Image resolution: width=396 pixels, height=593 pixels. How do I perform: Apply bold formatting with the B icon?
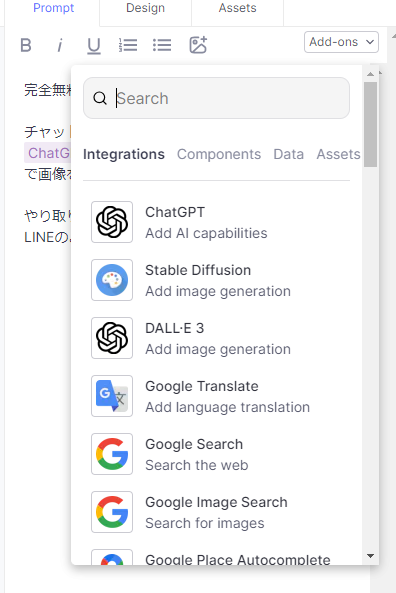click(x=26, y=45)
